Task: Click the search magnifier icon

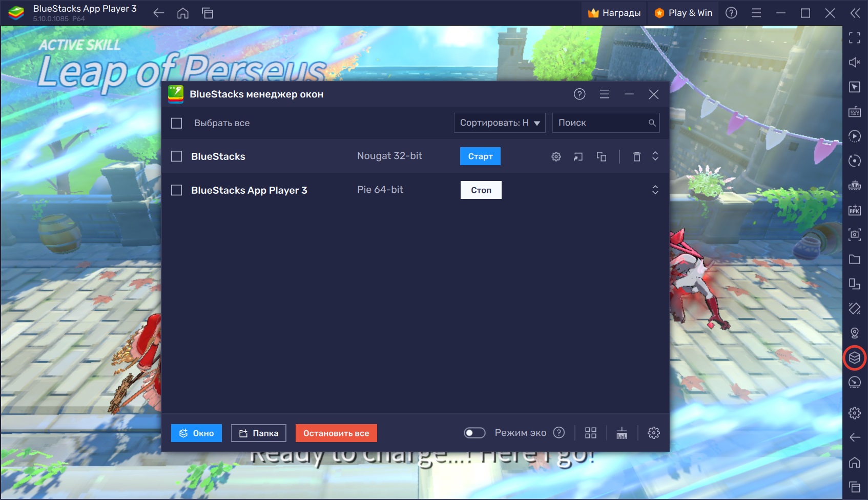Action: pyautogui.click(x=652, y=123)
